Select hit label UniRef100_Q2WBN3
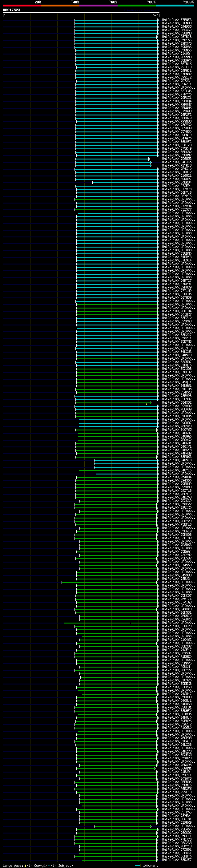The image size is (197, 868). coord(176,33)
